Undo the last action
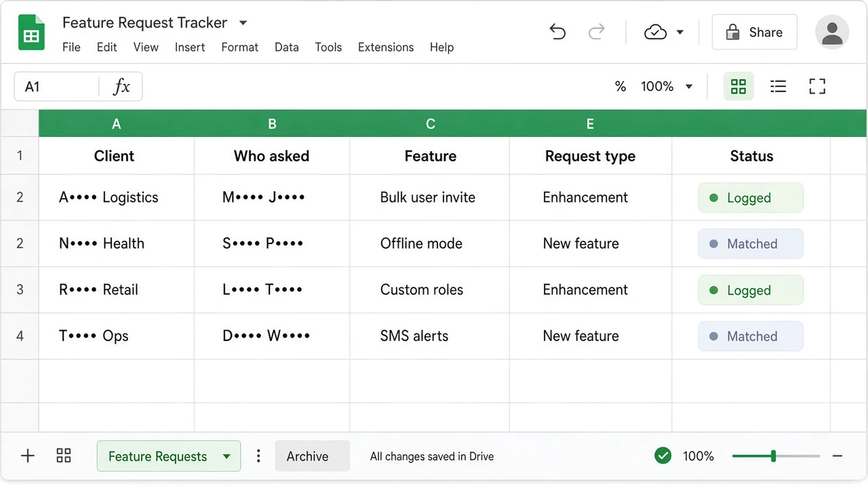868x488 pixels. 557,32
